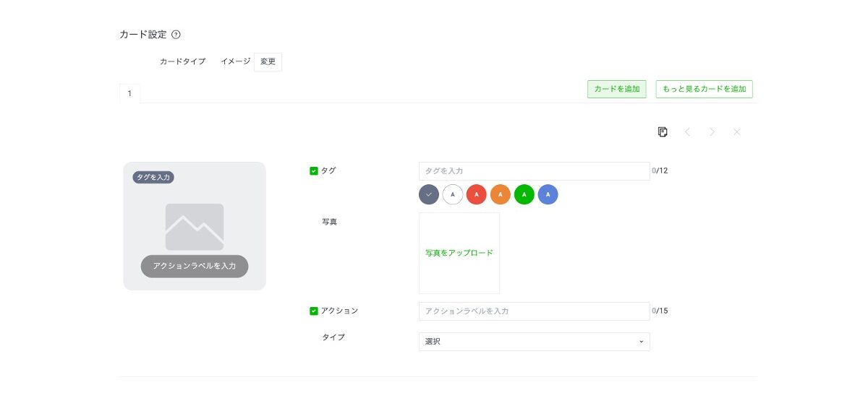Image resolution: width=868 pixels, height=393 pixels.
Task: Click the previous card left arrow
Action: 687,131
